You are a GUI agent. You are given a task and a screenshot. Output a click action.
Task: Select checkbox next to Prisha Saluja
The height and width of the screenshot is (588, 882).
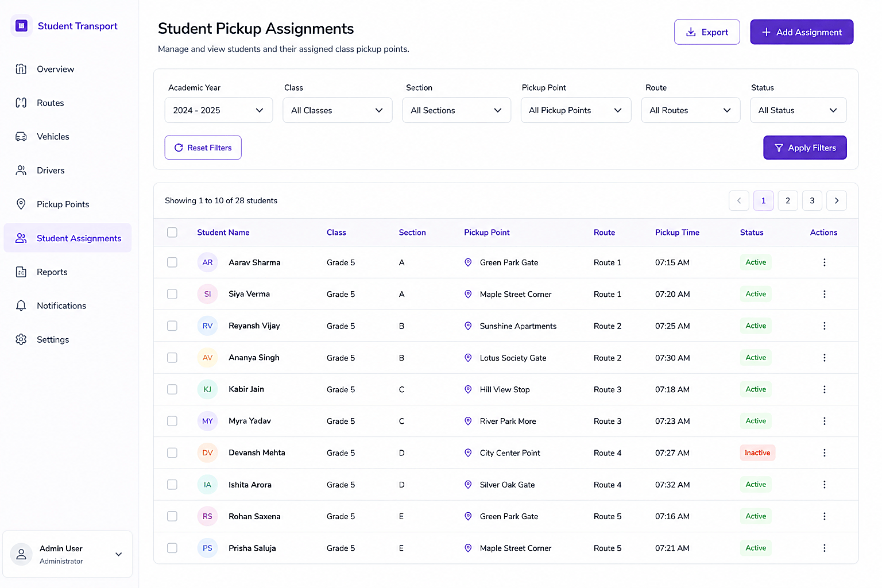click(172, 548)
